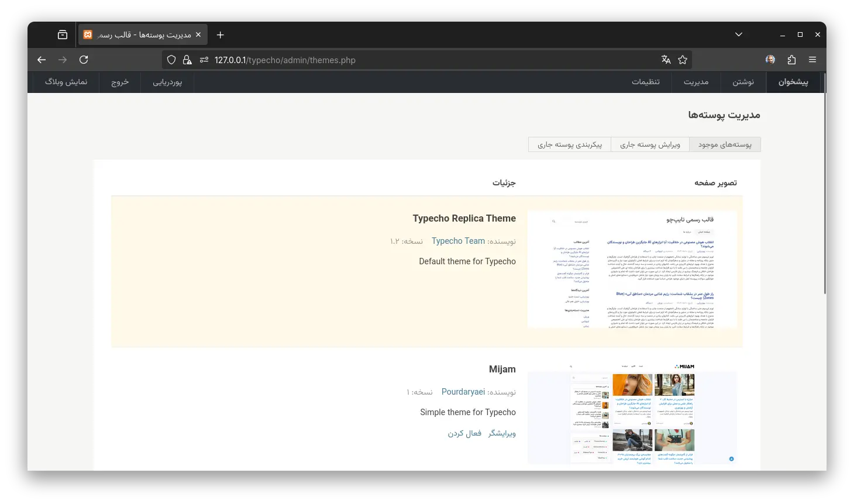Open the تنظیمات settings menu
This screenshot has width=854, height=504.
pos(646,82)
